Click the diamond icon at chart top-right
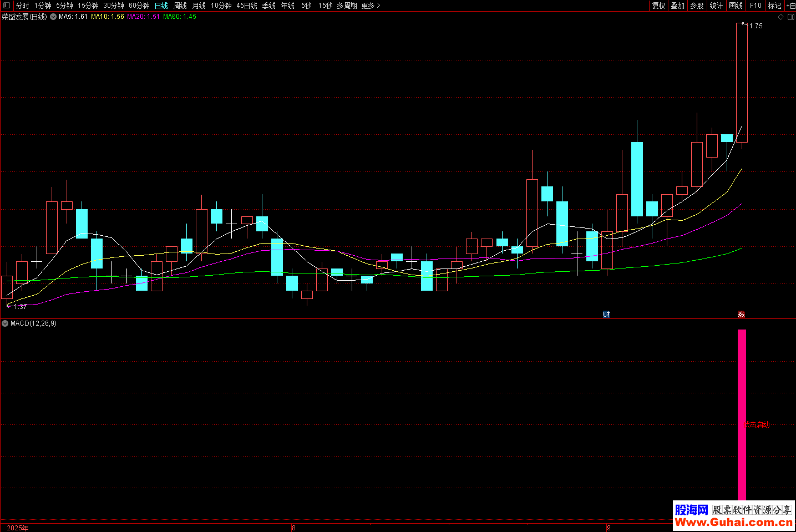 781,17
